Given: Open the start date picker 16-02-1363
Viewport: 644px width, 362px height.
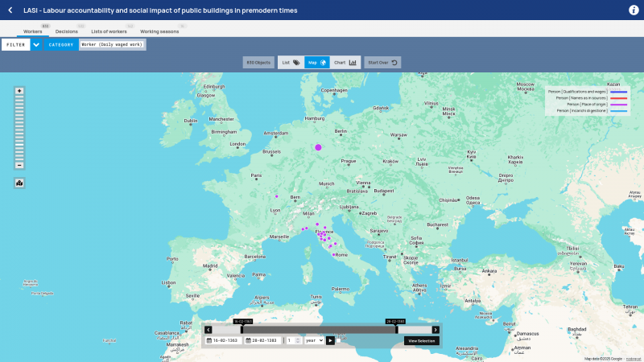Looking at the screenshot, I should point(222,340).
